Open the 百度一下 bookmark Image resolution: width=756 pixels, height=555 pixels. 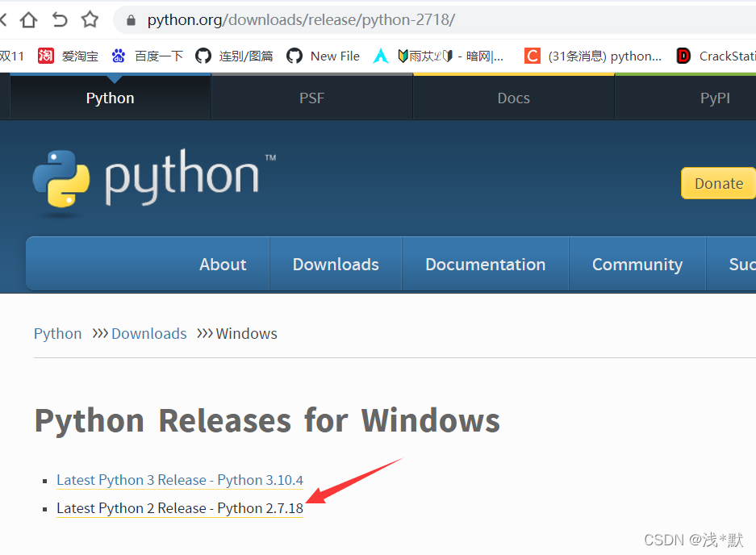coord(148,56)
